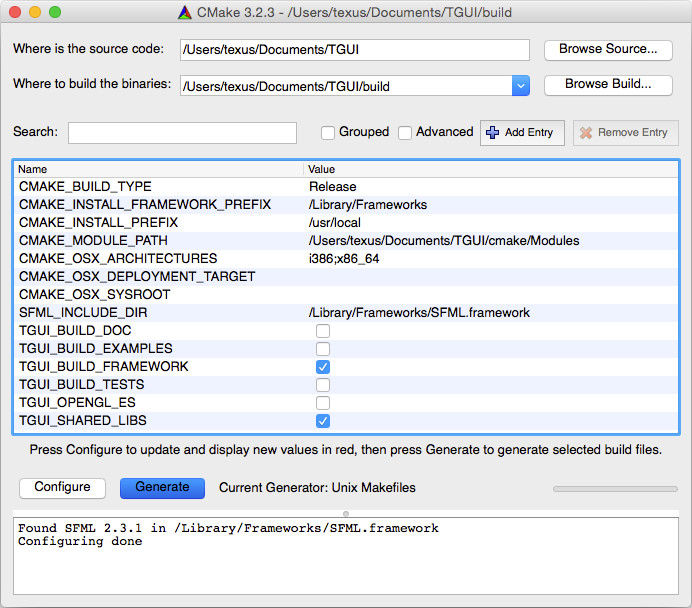The image size is (692, 608).
Task: Select the CMAKE_OSX_SYSROOT entry
Action: 94,295
